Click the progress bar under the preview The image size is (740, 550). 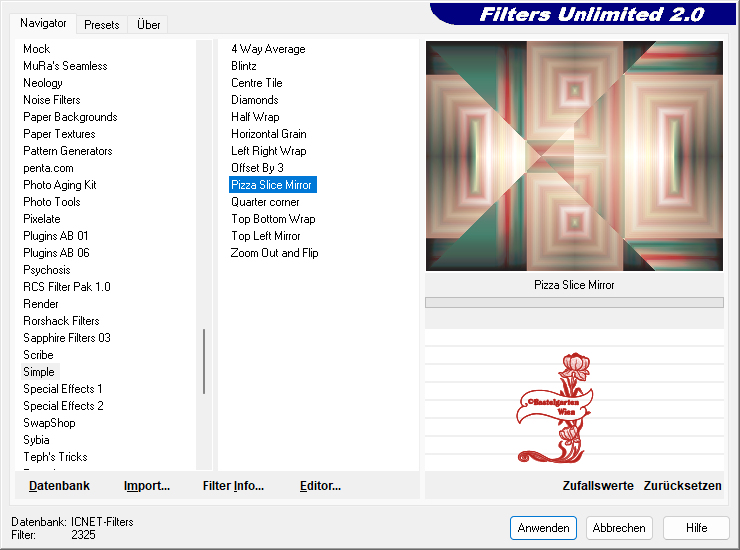[x=574, y=302]
